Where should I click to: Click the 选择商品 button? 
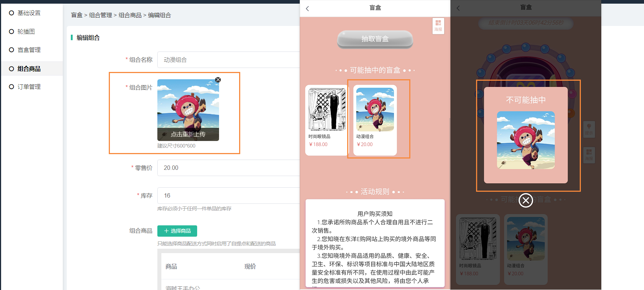177,231
